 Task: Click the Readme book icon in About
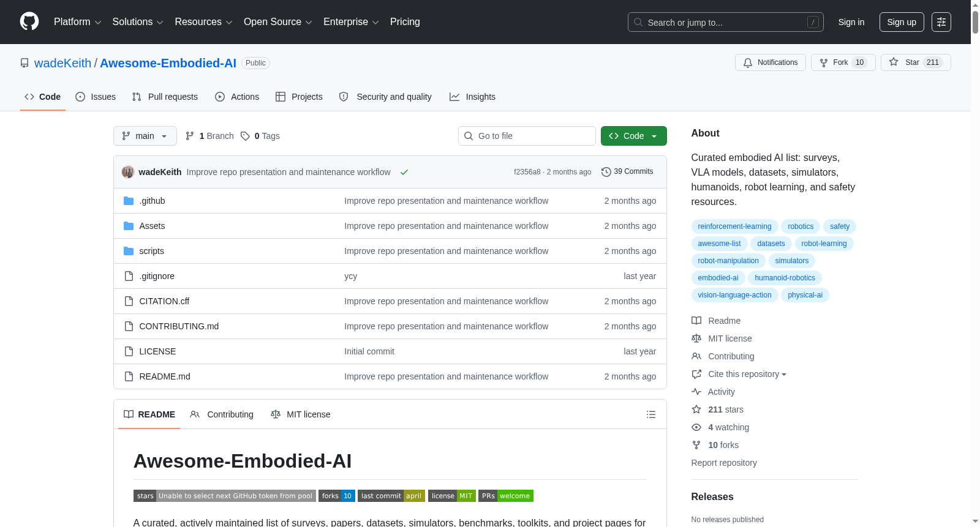pos(696,321)
